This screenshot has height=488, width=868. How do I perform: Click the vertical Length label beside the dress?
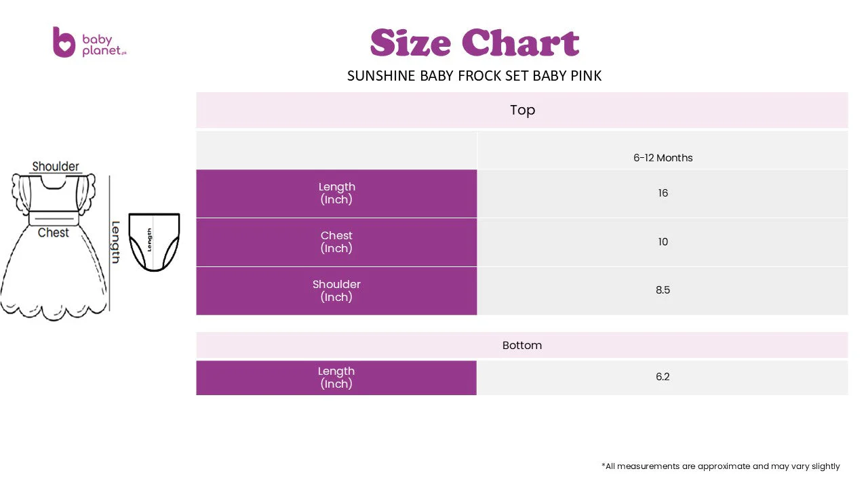click(x=116, y=242)
